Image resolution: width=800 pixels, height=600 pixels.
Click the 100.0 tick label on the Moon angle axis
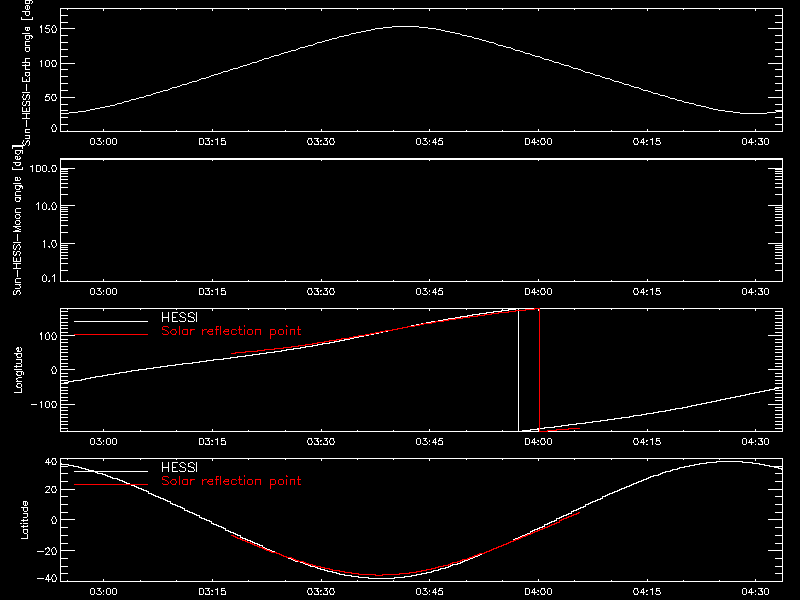pos(43,169)
